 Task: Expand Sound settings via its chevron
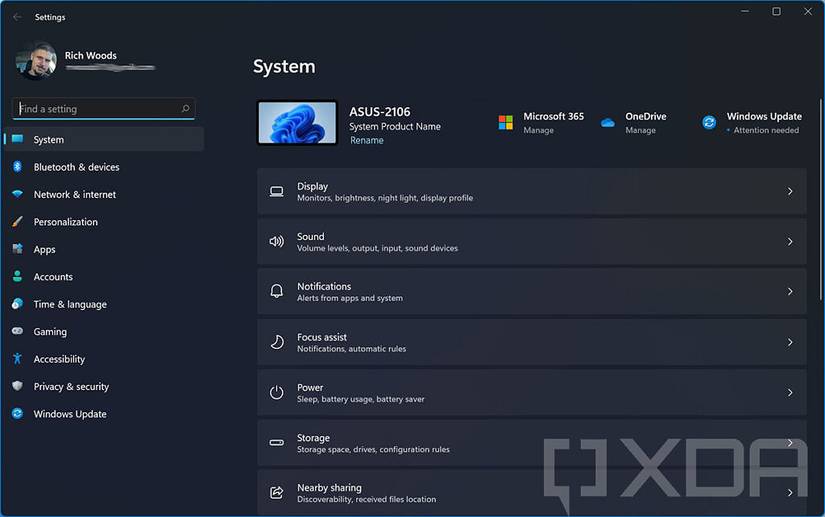point(790,241)
